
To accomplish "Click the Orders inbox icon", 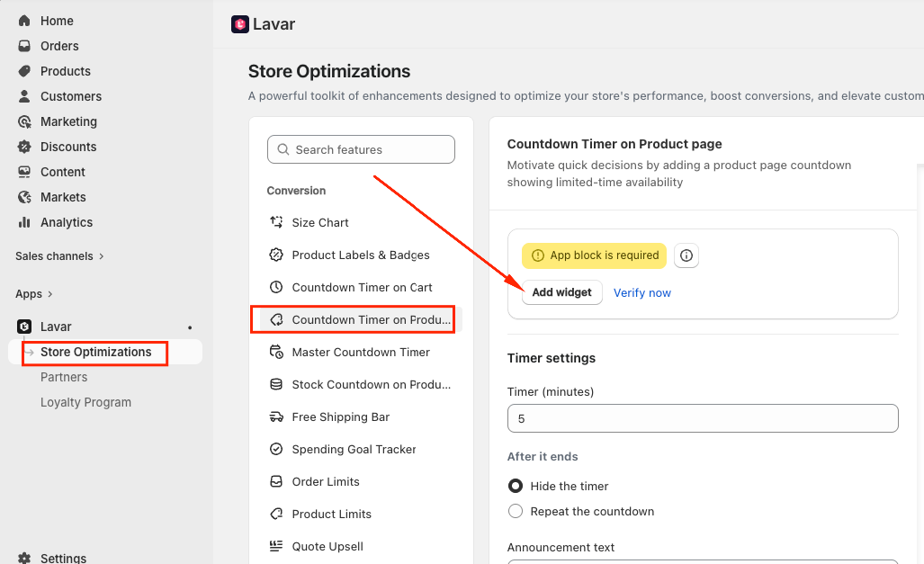I will point(24,46).
